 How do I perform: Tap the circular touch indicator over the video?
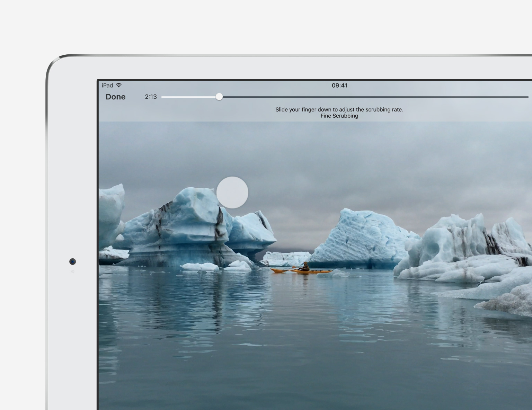pos(232,193)
